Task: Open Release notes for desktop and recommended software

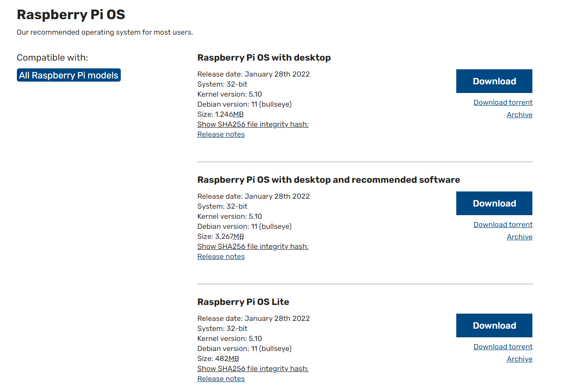Action: (221, 257)
